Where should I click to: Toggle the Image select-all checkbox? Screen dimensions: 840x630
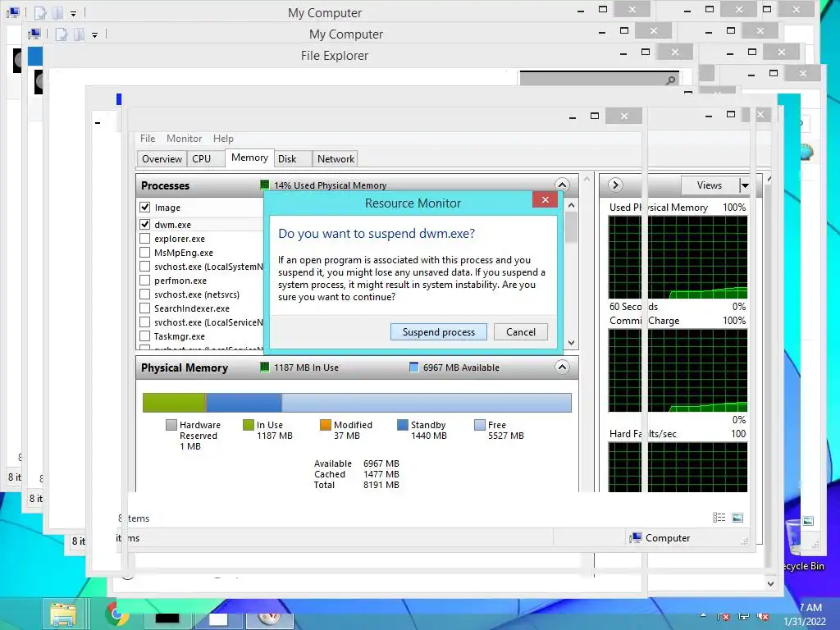click(x=144, y=207)
